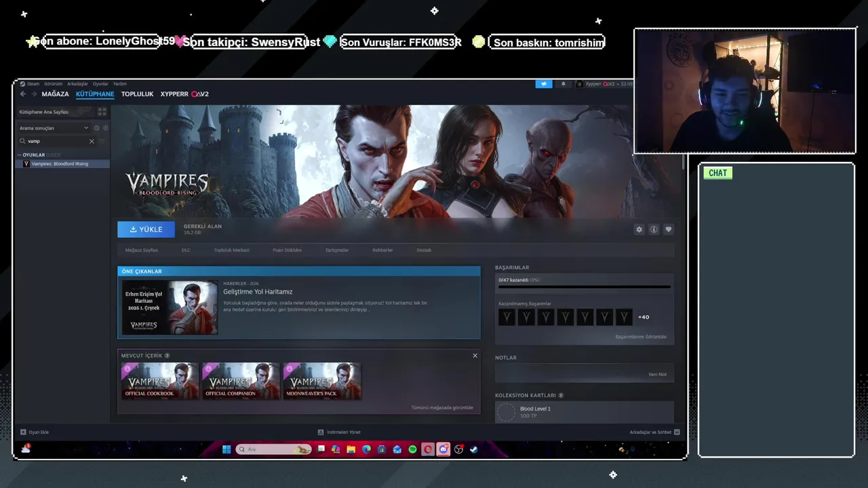Screen dimensions: 868x488
Task: Open advanced search filter icon
Action: point(102,141)
